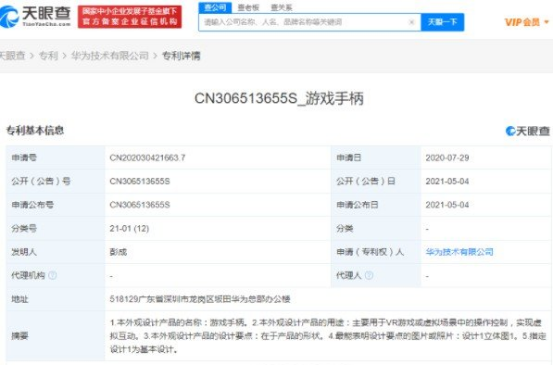Viewport: 554px width, 365px height.
Task: Open the 华为技术有限公司 applicant link
Action: (x=459, y=252)
